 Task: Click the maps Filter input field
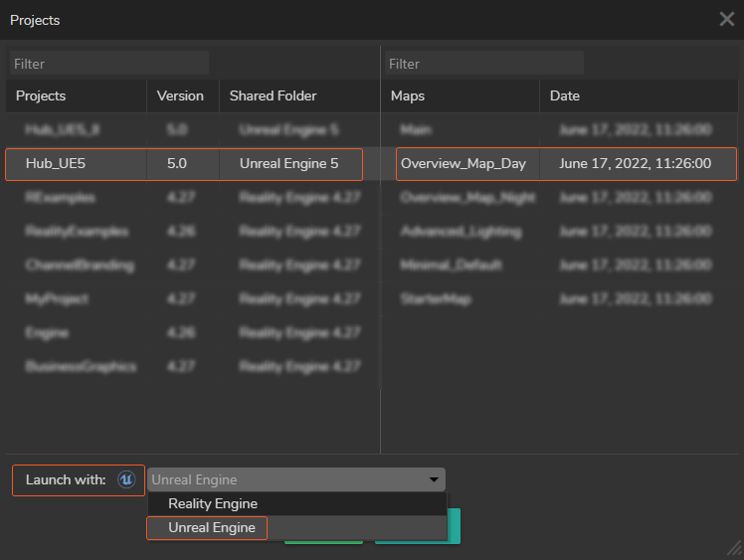tap(483, 64)
